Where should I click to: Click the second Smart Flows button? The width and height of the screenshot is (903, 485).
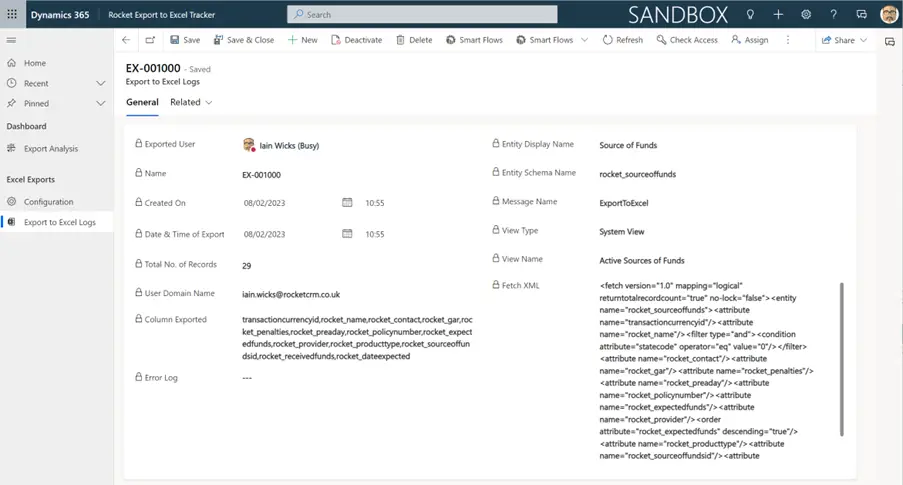[x=545, y=40]
